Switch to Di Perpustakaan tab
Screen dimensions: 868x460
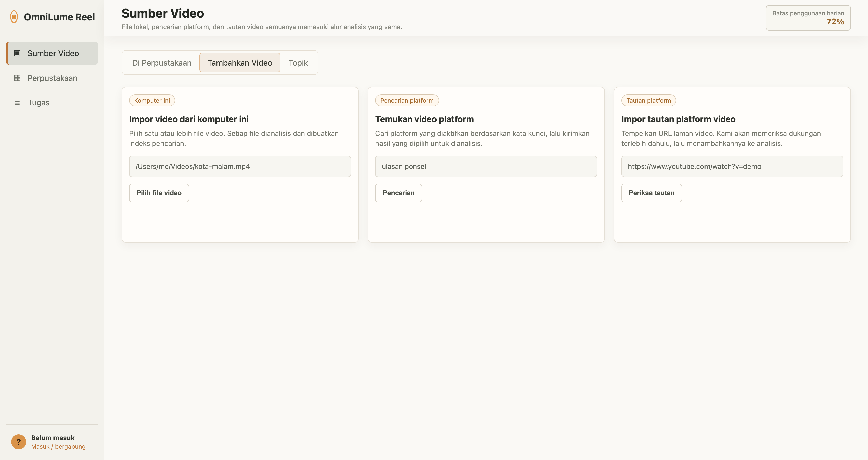[162, 63]
